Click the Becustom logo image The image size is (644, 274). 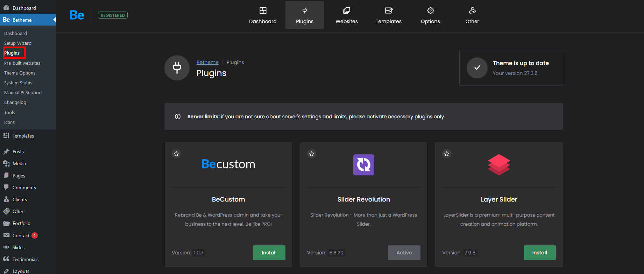click(228, 164)
